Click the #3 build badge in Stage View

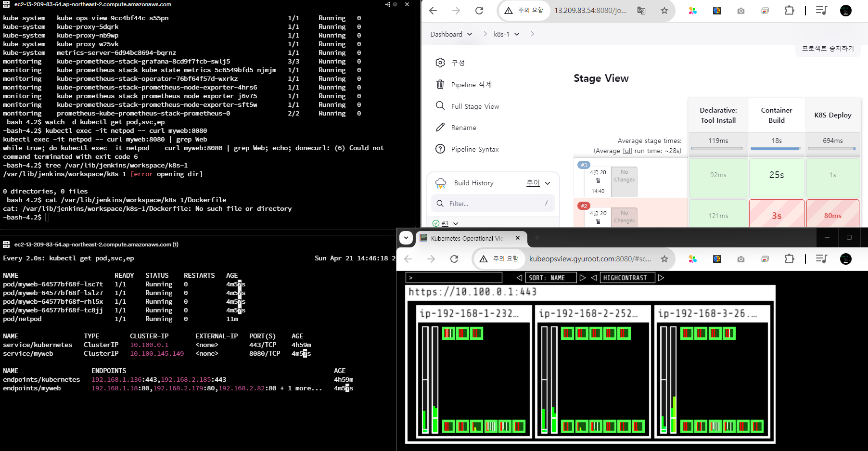pyautogui.click(x=584, y=165)
